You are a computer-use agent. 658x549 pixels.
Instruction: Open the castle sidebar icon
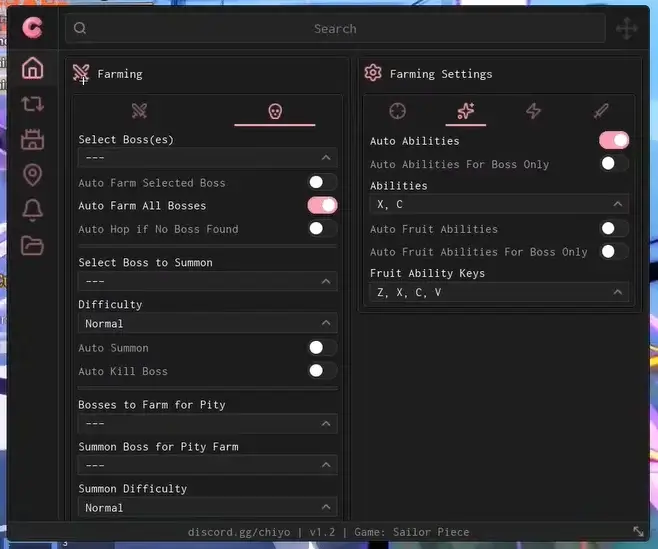pos(32,139)
